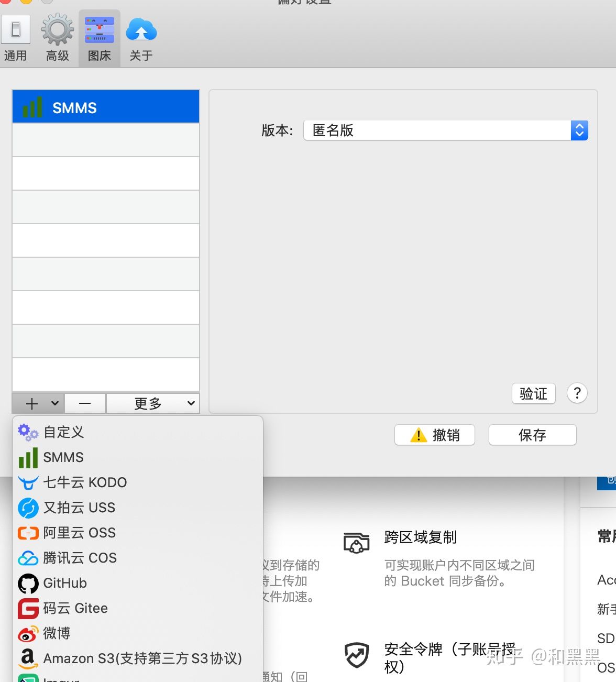
Task: Select 又拍云 USS host option
Action: coord(79,508)
